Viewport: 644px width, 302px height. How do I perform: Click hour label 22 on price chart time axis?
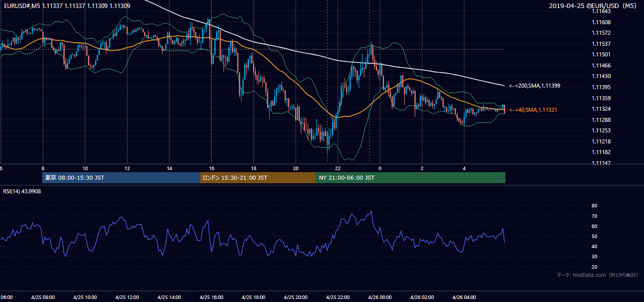pyautogui.click(x=338, y=168)
